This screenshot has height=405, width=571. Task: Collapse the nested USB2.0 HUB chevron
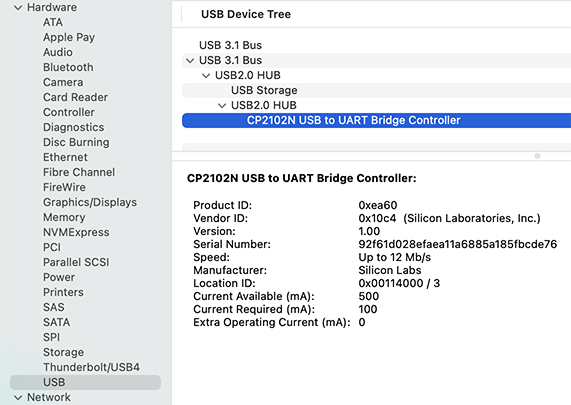(222, 106)
